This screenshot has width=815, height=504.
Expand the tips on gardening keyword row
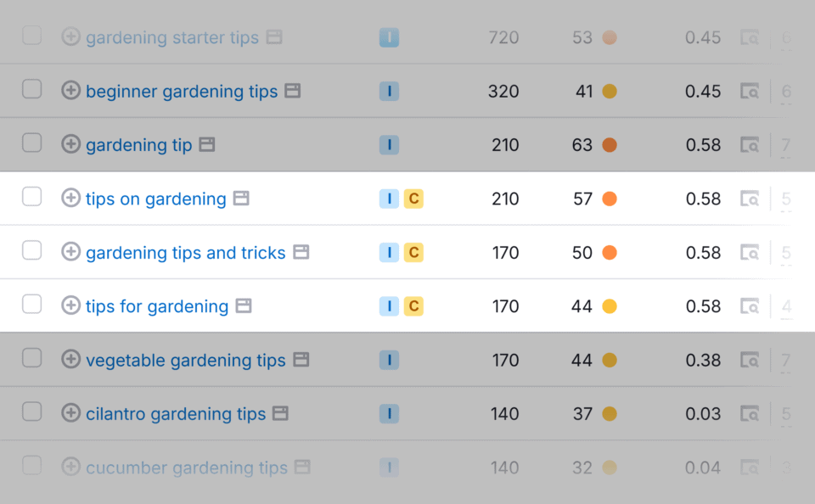pos(71,199)
